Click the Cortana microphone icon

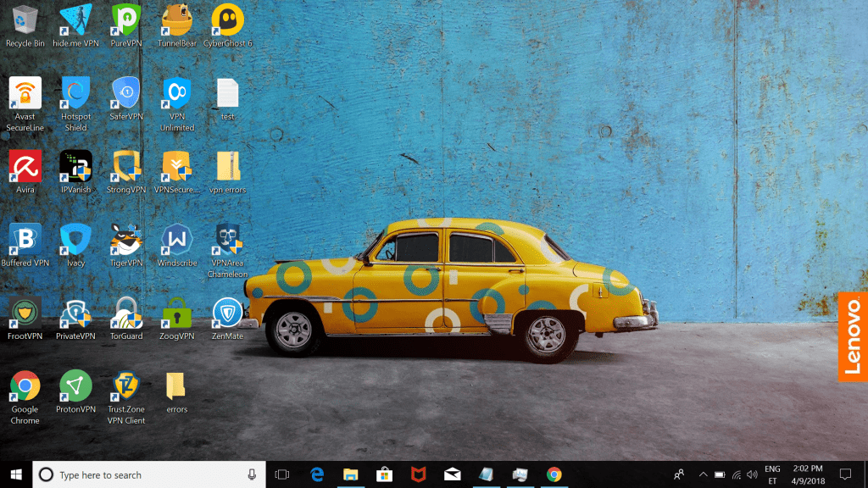(x=252, y=474)
